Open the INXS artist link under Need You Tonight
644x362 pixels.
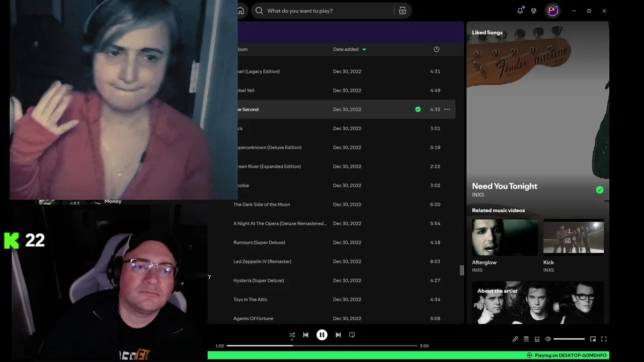(478, 195)
